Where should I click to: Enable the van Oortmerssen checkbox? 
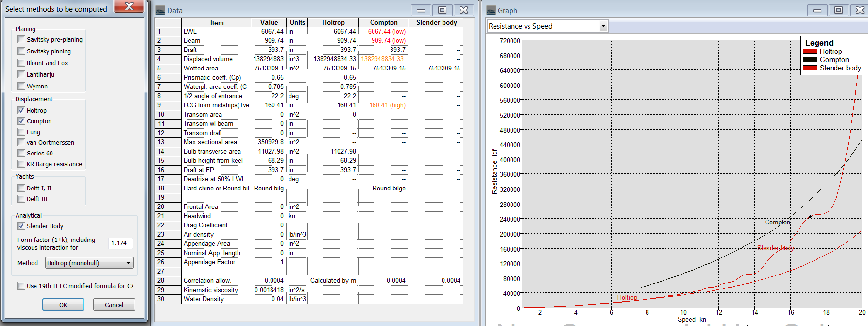coord(21,142)
